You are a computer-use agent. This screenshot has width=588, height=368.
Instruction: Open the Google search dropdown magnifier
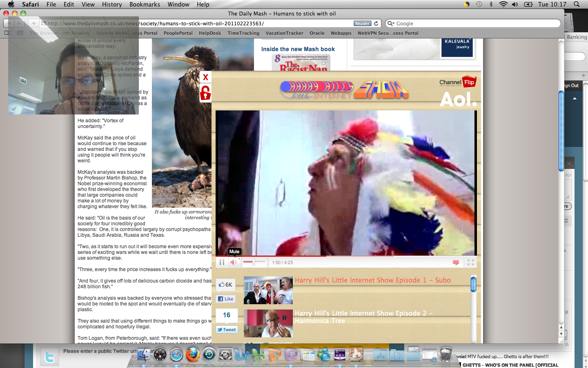click(390, 23)
